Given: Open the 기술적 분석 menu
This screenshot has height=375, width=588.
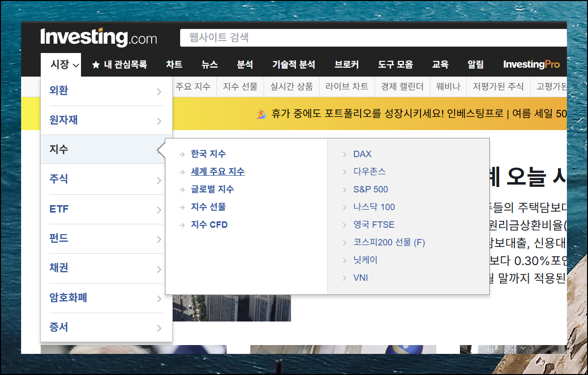Looking at the screenshot, I should click(x=294, y=64).
